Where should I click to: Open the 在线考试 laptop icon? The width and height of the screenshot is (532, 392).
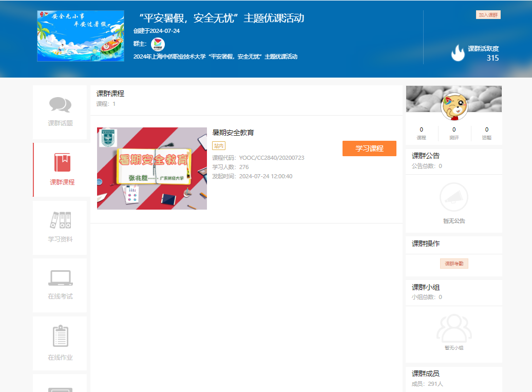(x=61, y=278)
